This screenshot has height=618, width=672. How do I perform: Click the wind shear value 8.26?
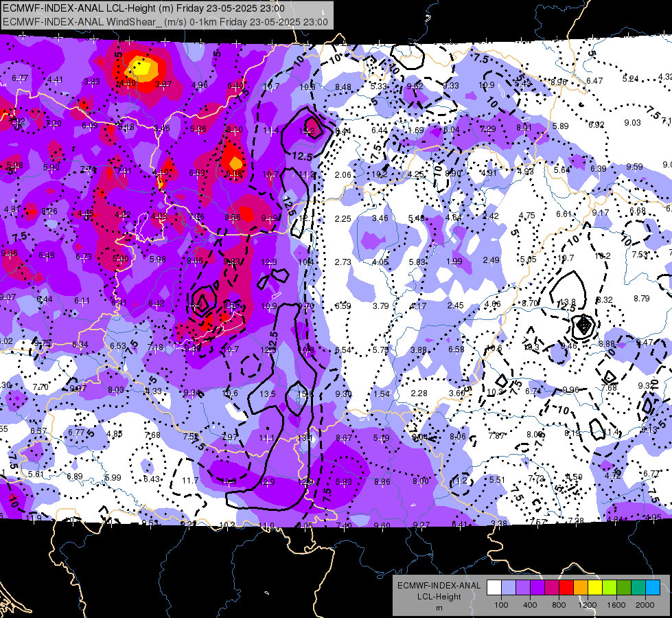point(49,211)
